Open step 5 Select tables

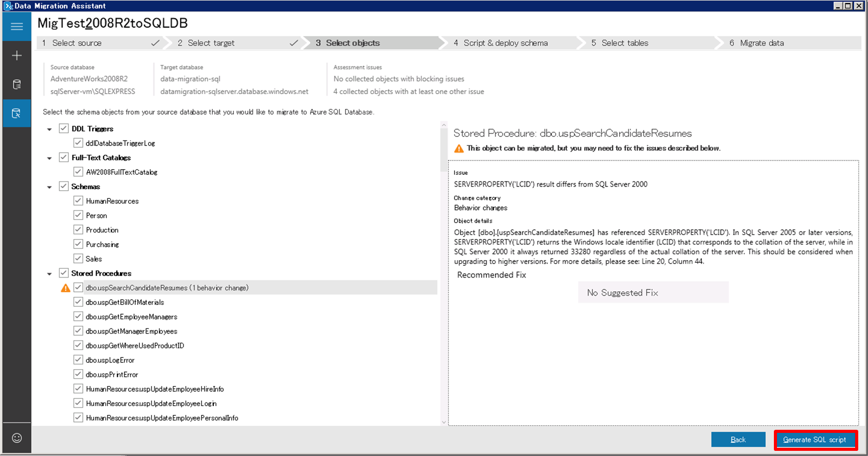point(650,43)
